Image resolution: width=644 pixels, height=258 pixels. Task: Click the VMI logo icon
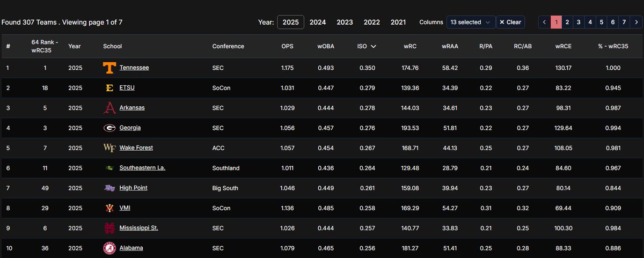[x=109, y=208]
